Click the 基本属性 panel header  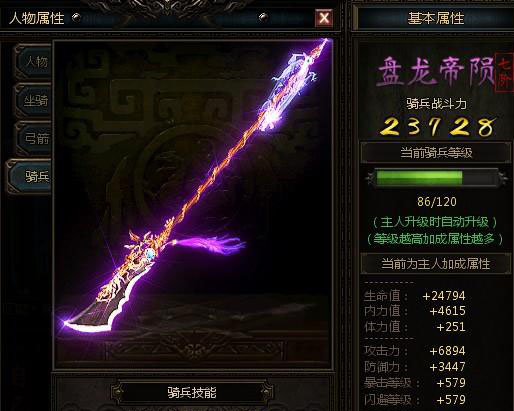435,18
